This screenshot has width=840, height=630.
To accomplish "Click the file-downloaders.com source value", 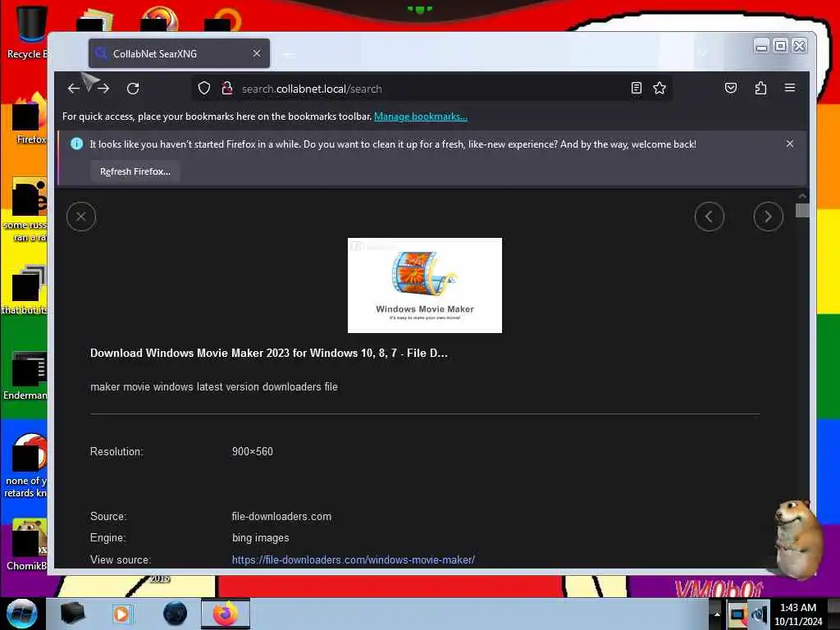I will pyautogui.click(x=281, y=517).
